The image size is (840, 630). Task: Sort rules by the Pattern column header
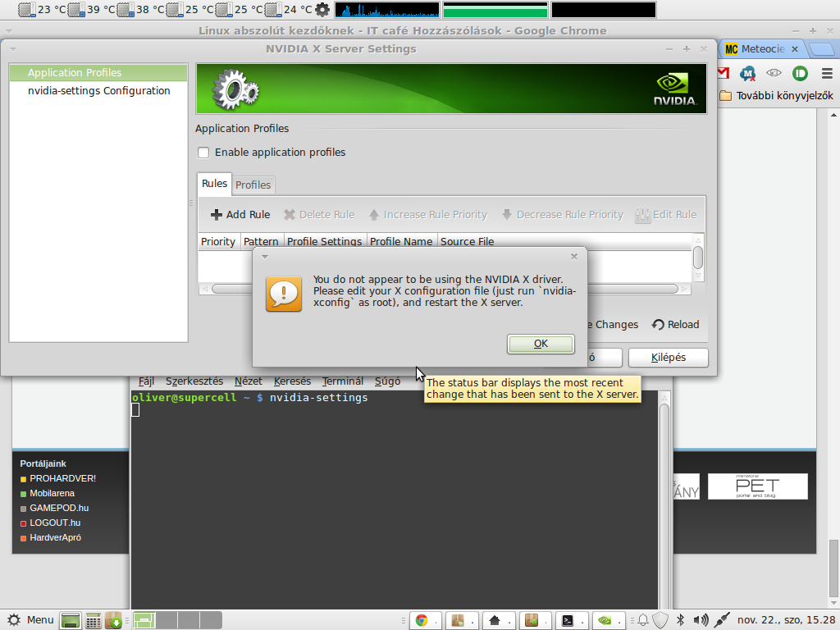click(x=261, y=241)
